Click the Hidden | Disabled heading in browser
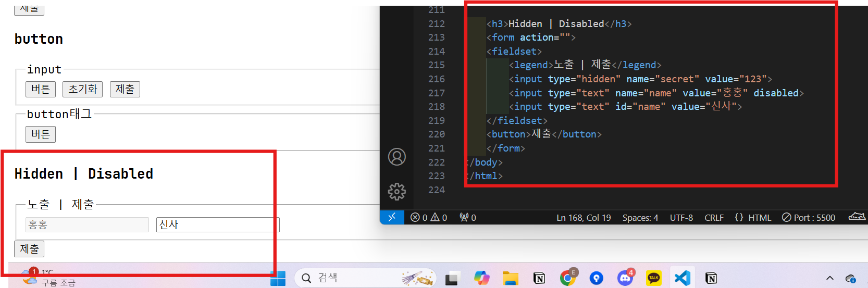 point(84,174)
